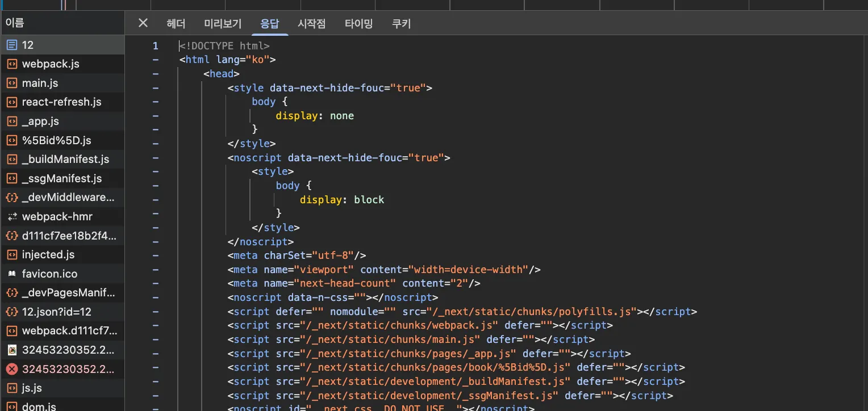
Task: Select the _ssgManifest.js request
Action: coord(62,178)
